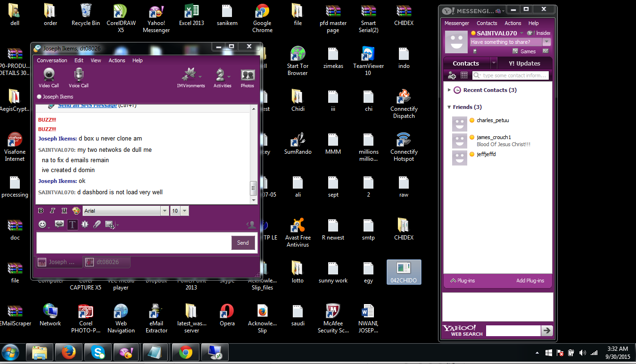This screenshot has width=636, height=364.
Task: Toggle bold text formatting
Action: 41,211
